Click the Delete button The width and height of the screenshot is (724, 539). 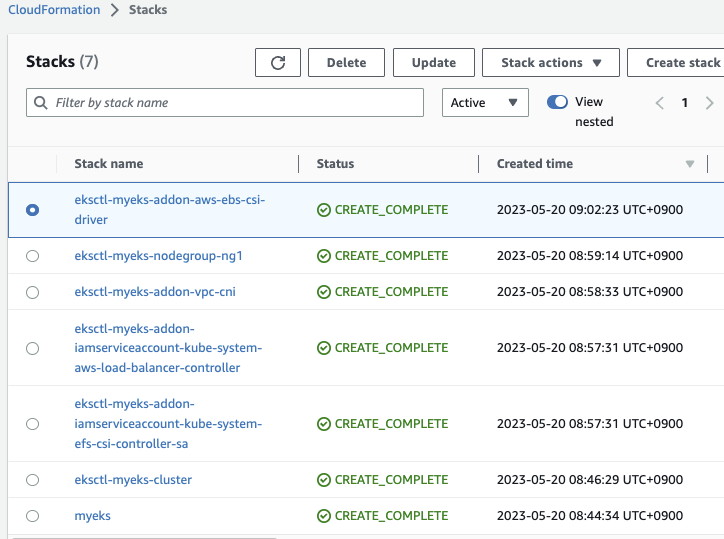(x=346, y=62)
